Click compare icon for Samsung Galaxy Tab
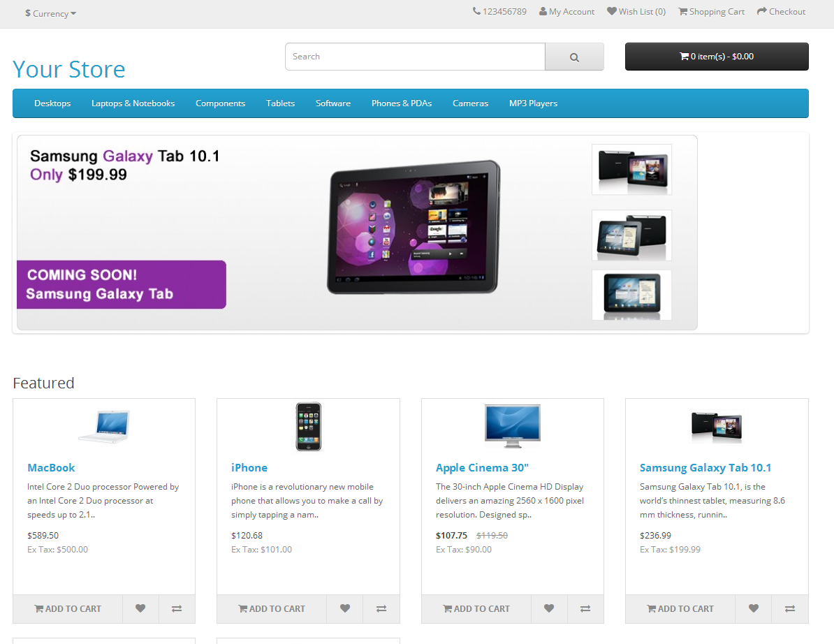This screenshot has height=644, width=834. pyautogui.click(x=789, y=608)
